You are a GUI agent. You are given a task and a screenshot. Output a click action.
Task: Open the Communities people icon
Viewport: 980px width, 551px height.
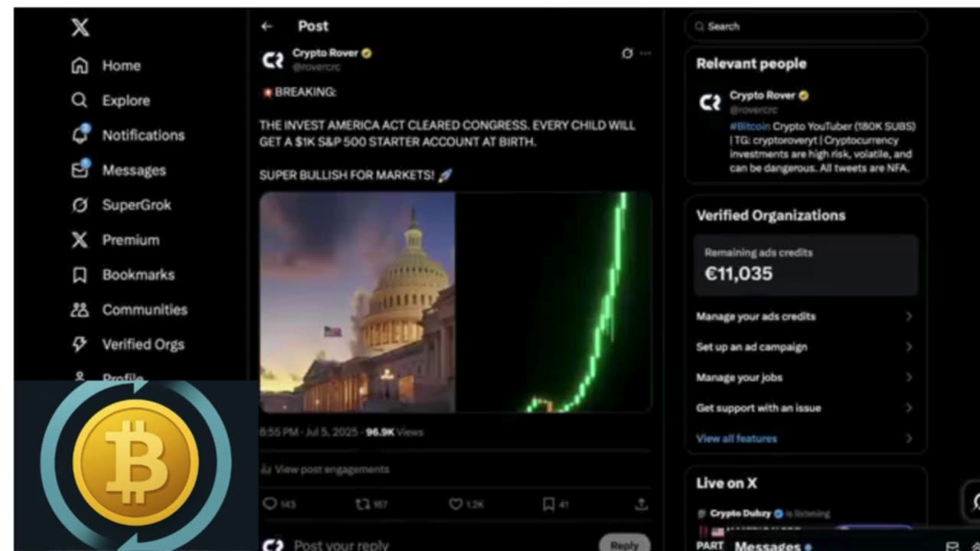click(x=80, y=309)
